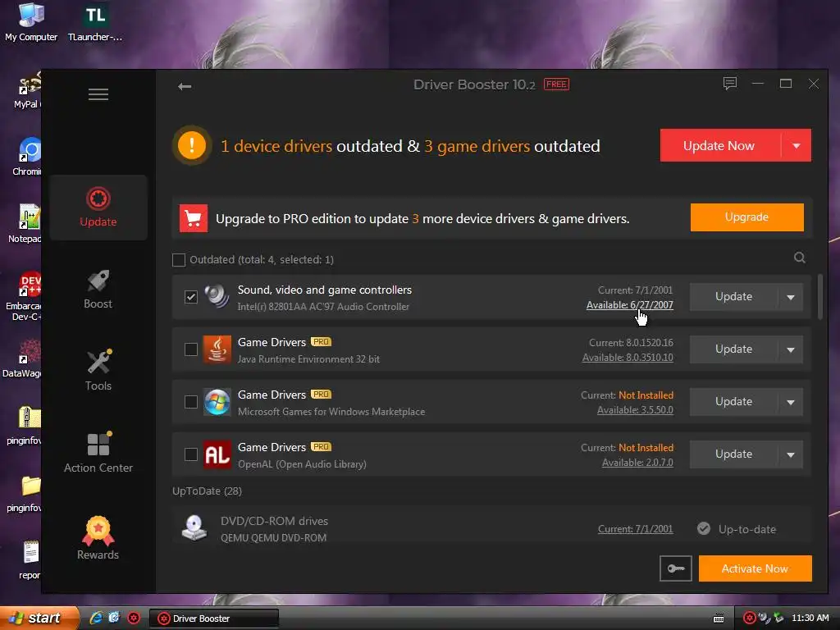The image size is (840, 630).
Task: Update the Intel AC'97 Audio Controller driver
Action: click(733, 297)
